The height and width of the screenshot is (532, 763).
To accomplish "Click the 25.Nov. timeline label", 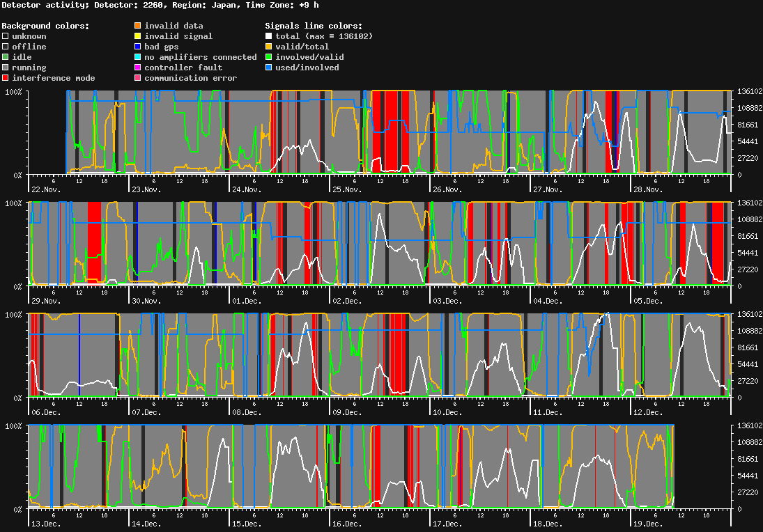I will click(x=348, y=189).
